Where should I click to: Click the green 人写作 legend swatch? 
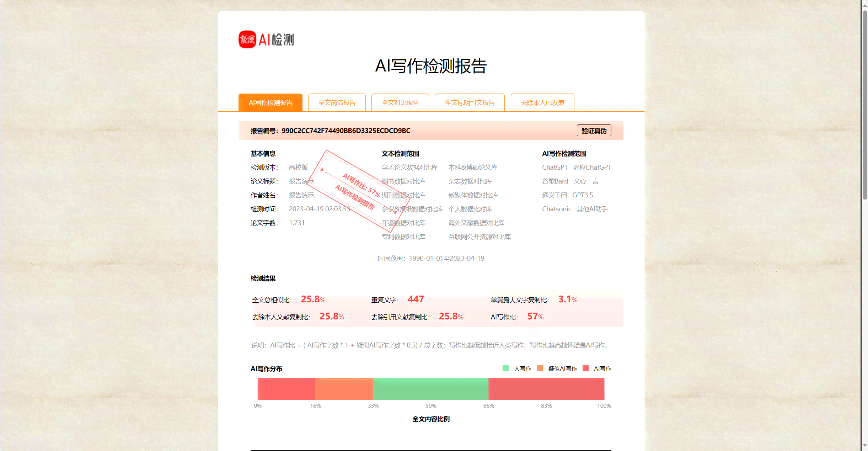[505, 368]
